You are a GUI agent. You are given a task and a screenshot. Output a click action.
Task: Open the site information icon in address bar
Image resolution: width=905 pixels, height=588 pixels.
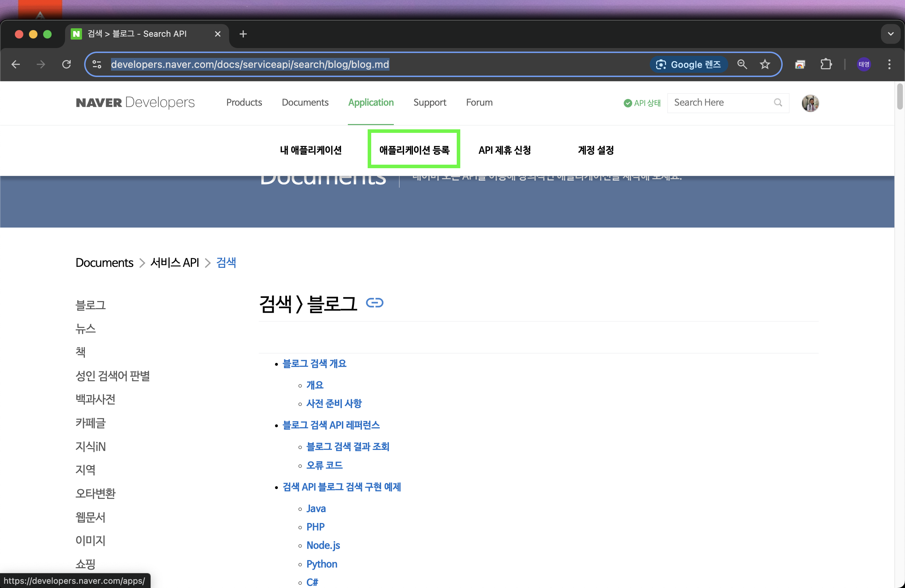pos(97,64)
